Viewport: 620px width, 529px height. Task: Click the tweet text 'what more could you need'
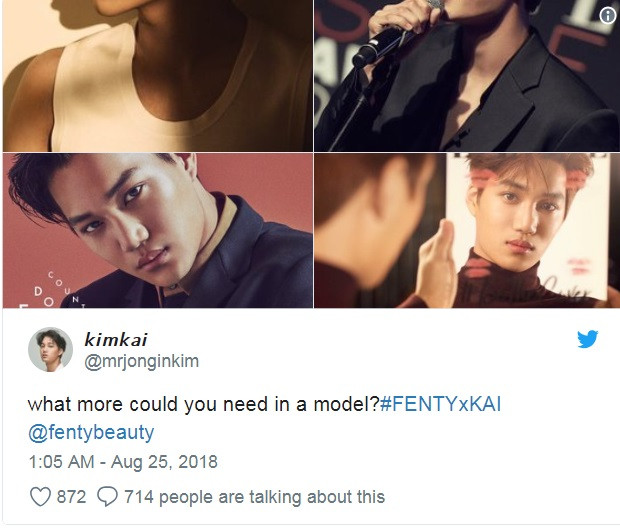(x=144, y=404)
